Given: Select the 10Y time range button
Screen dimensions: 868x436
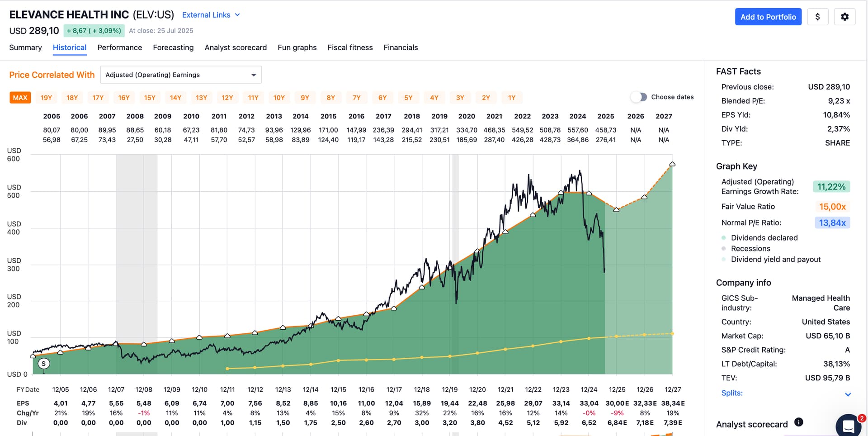Looking at the screenshot, I should (279, 98).
